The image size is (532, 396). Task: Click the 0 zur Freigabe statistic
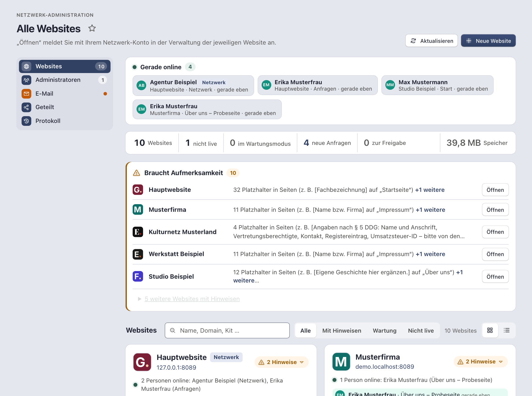click(x=385, y=143)
